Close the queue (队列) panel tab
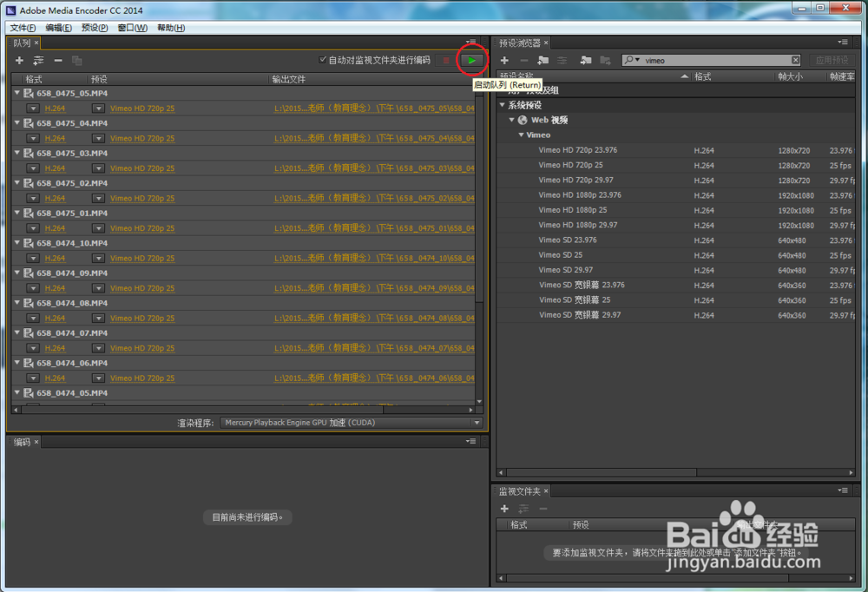The height and width of the screenshot is (592, 868). (36, 43)
